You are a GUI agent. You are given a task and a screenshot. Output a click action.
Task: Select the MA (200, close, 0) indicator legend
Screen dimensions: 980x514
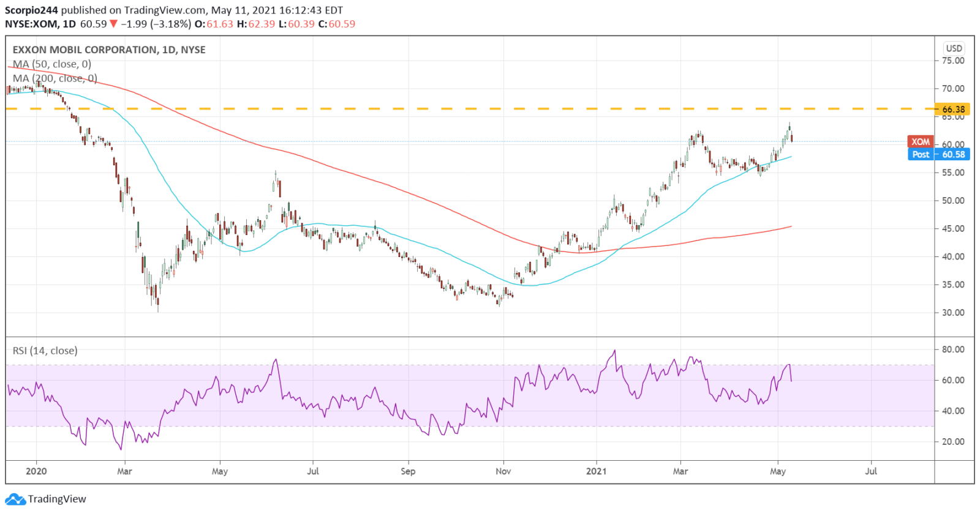pos(55,78)
